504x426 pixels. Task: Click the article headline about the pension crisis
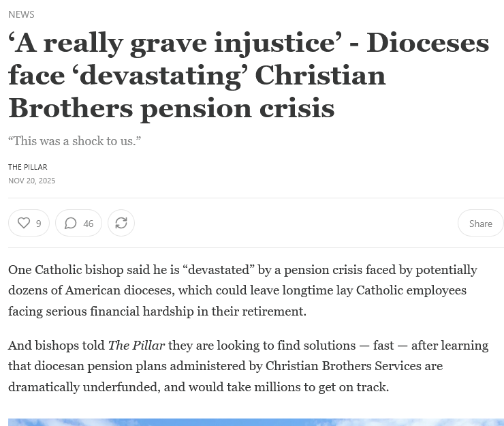tap(204, 75)
